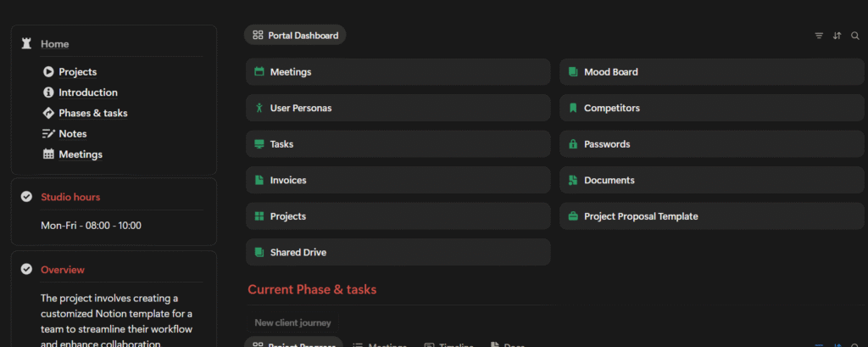
Task: Click the green grid icon on the Projects card
Action: click(259, 216)
